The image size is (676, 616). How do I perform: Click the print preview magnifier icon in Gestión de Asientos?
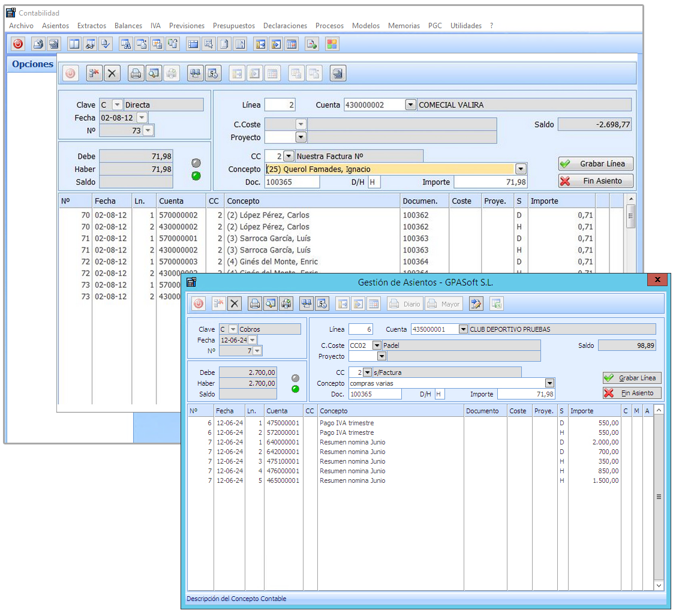(x=271, y=304)
